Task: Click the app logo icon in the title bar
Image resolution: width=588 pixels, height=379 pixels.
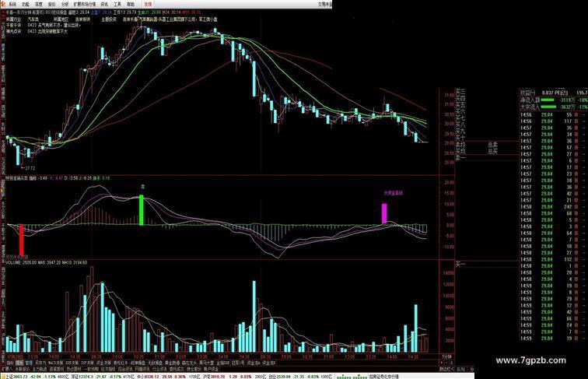Action: click(3, 4)
